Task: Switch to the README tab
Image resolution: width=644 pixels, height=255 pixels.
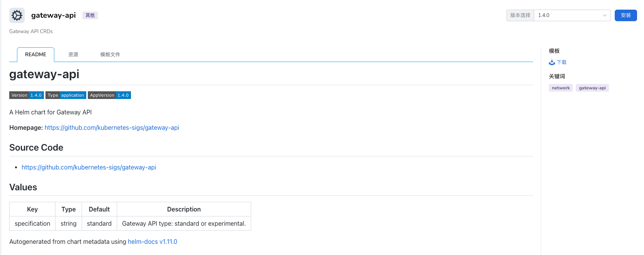Action: pyautogui.click(x=35, y=55)
